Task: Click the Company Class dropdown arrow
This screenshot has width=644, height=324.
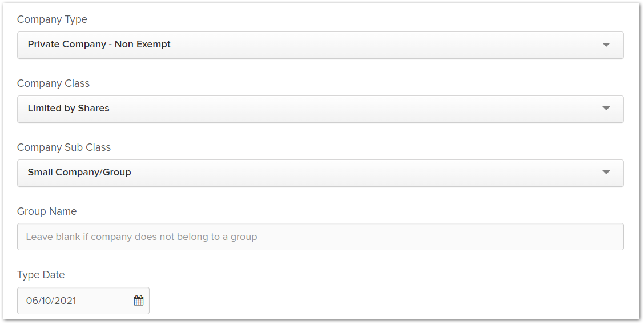Action: (x=606, y=109)
